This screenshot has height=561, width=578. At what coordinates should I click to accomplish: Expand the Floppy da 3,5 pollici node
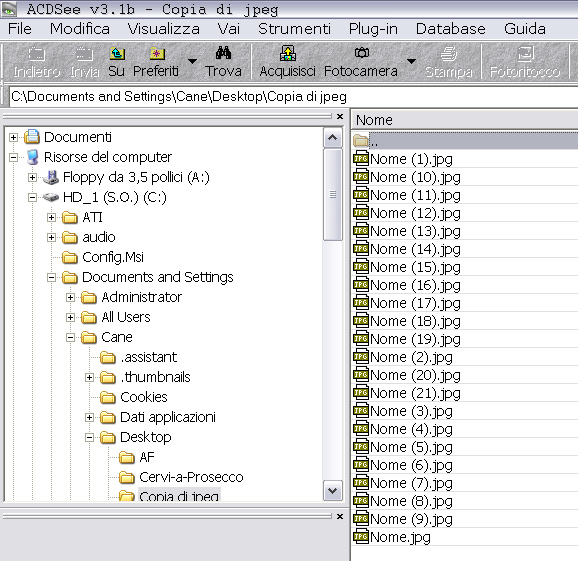point(32,178)
